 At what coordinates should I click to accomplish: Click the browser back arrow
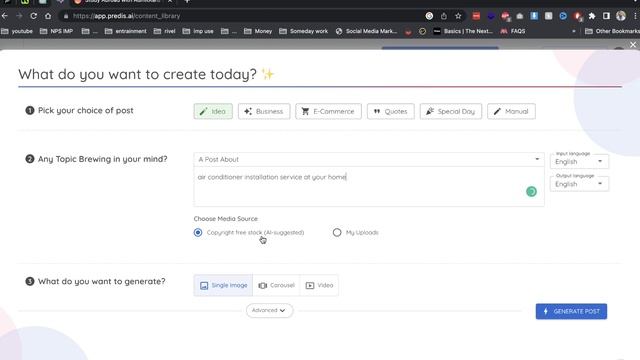pos(5,16)
